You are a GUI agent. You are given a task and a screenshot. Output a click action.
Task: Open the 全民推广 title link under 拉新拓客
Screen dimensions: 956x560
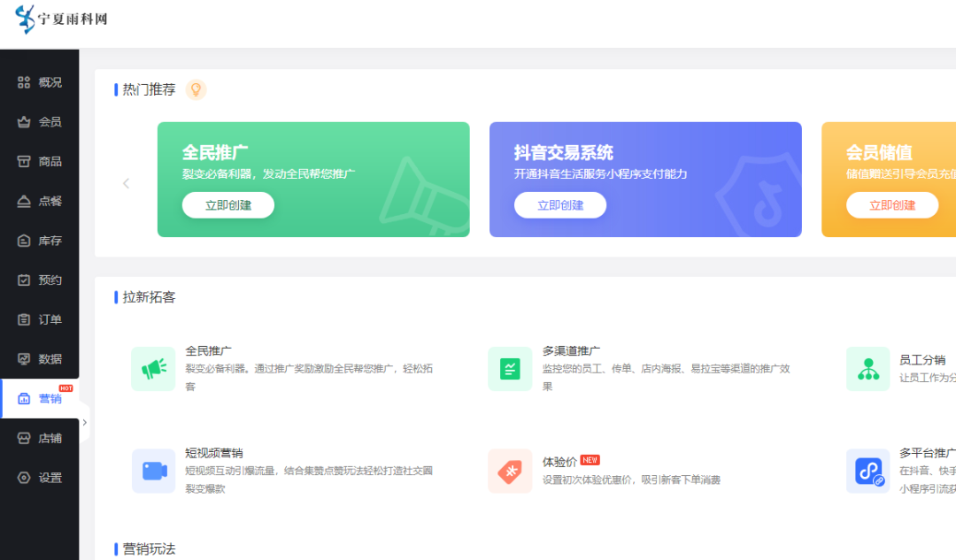209,351
